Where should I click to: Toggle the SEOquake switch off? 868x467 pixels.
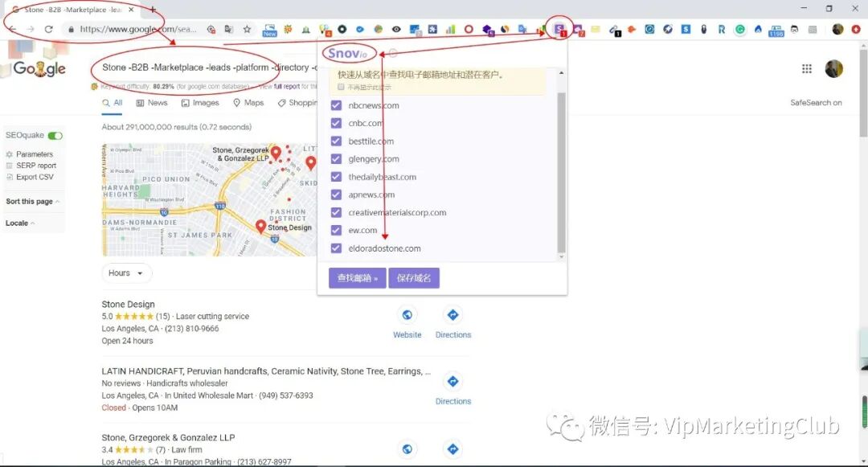pos(55,136)
